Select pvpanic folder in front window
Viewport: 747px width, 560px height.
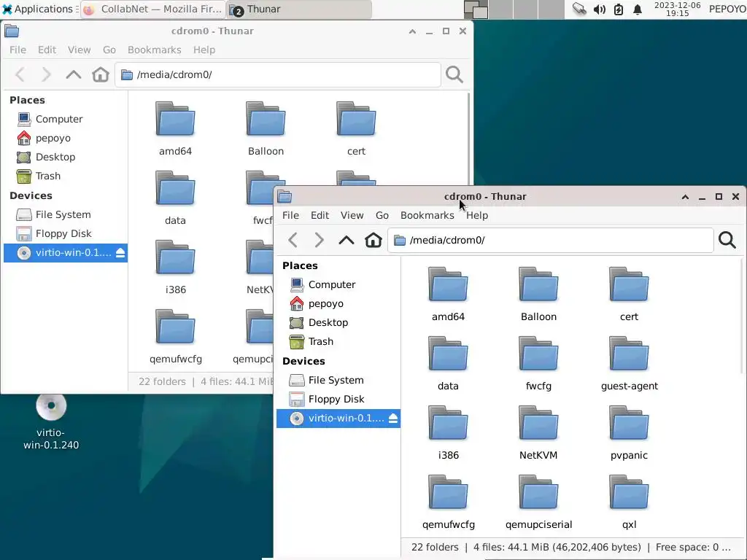[x=629, y=433]
